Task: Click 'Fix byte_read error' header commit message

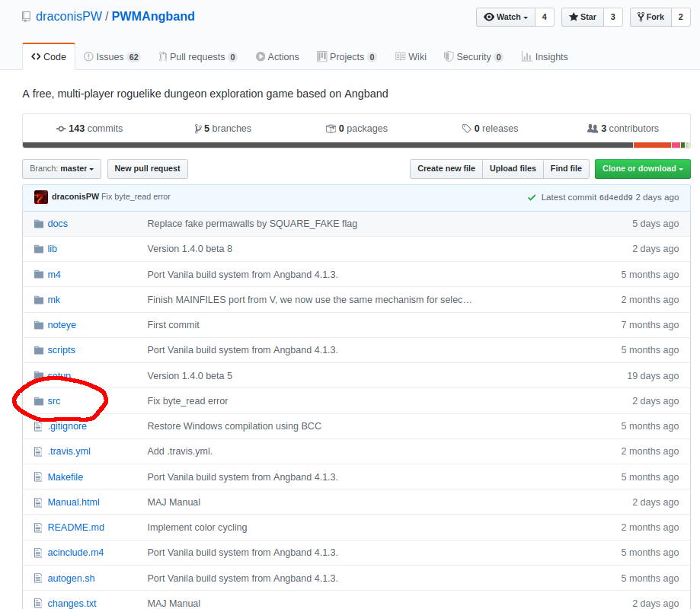Action: pyautogui.click(x=136, y=196)
